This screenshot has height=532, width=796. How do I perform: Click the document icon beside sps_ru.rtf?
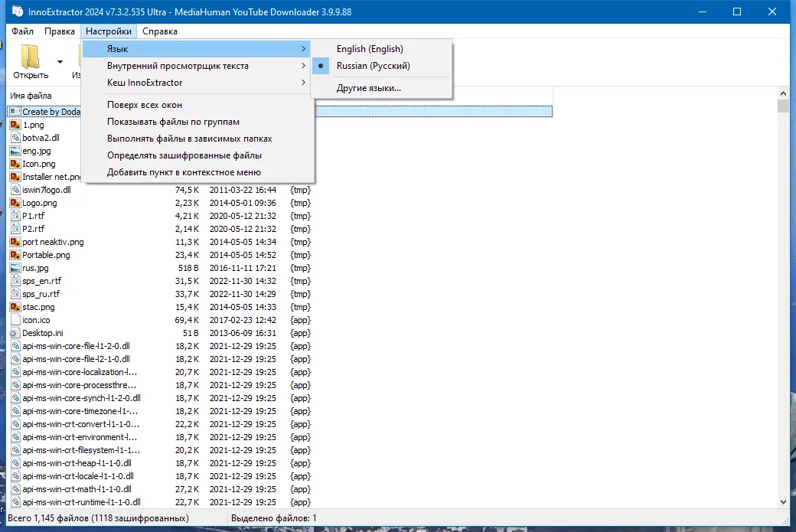(x=17, y=294)
